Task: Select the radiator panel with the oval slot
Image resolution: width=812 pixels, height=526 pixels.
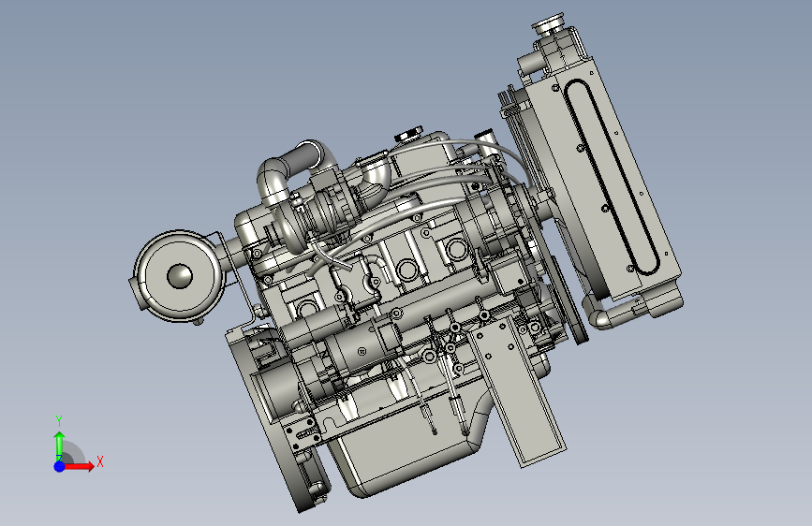Action: pyautogui.click(x=604, y=179)
